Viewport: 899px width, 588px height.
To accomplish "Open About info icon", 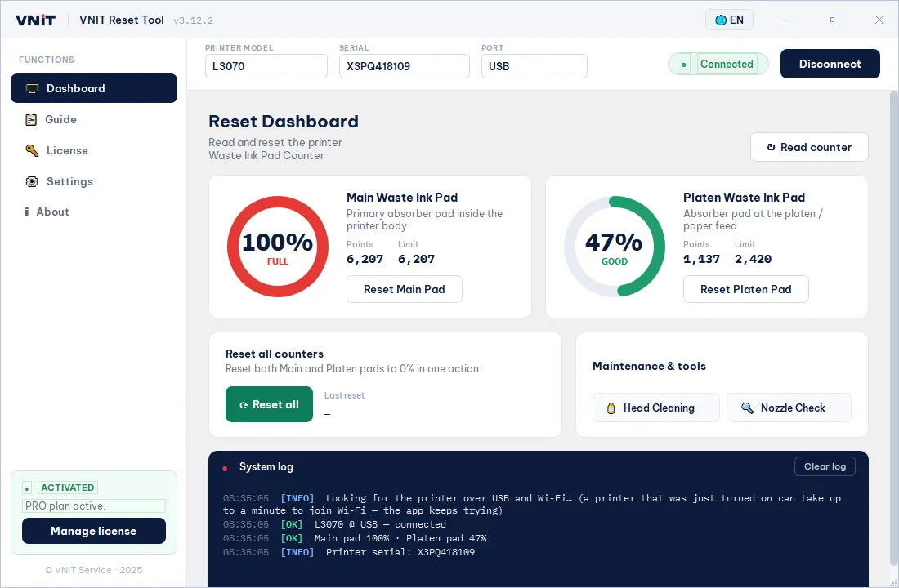I will coord(26,212).
